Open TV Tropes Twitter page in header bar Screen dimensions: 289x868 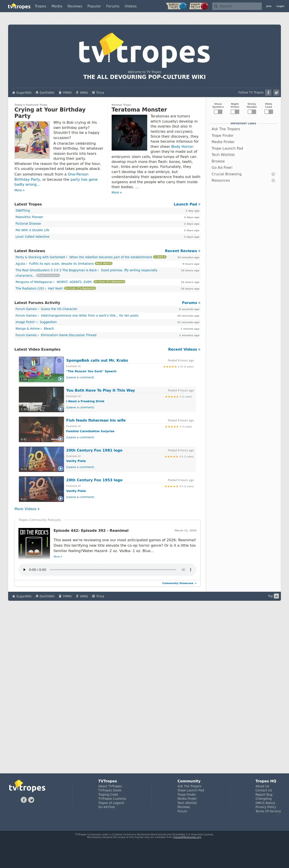coord(276,93)
